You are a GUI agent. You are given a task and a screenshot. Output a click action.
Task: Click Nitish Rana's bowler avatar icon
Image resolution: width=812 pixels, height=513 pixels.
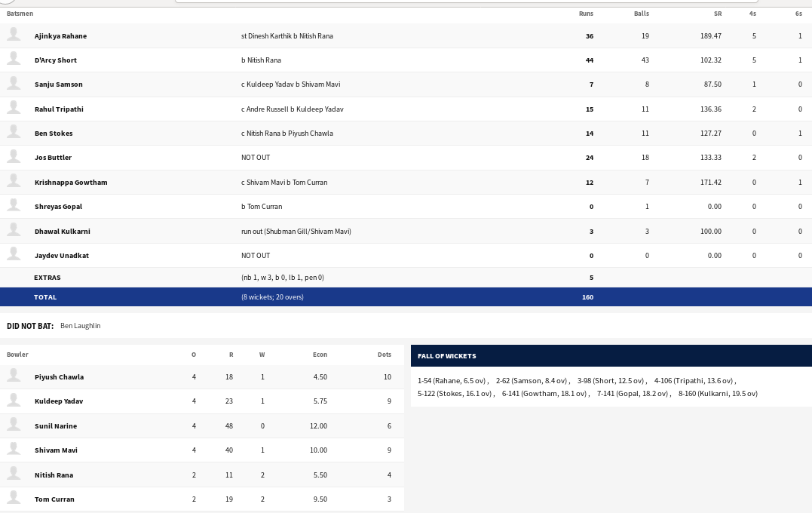(x=14, y=474)
